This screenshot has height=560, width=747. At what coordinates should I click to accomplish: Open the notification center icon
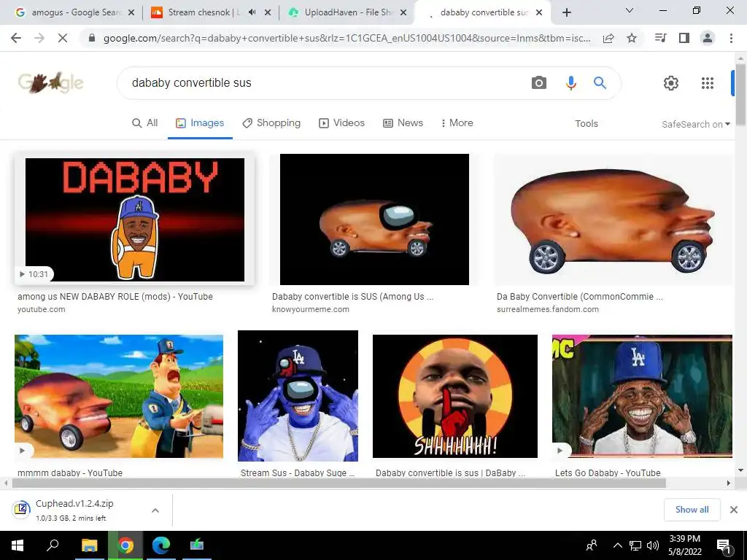point(724,545)
